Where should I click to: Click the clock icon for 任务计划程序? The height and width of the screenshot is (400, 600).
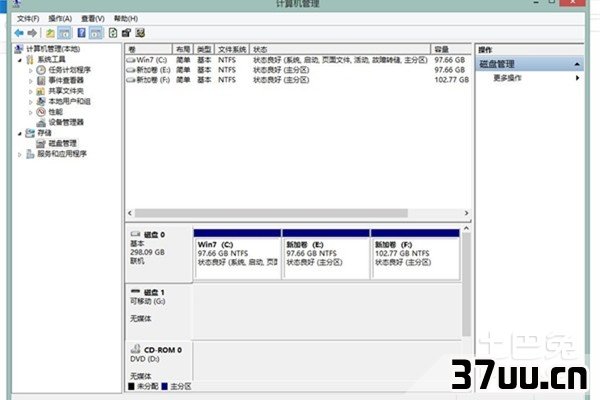[x=41, y=70]
